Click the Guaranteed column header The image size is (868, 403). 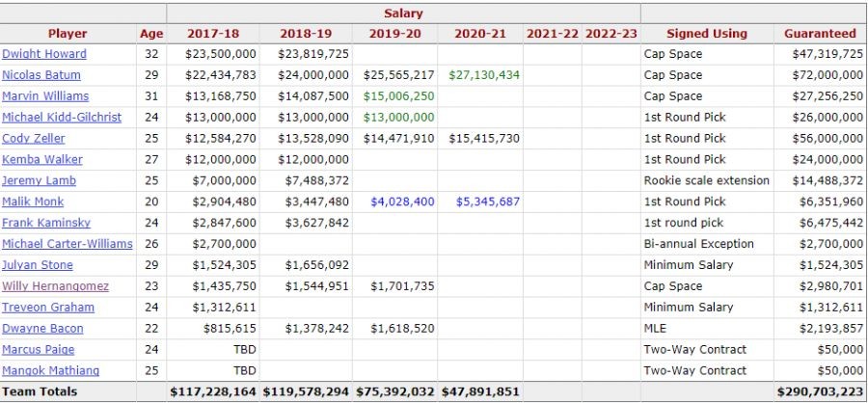[820, 34]
